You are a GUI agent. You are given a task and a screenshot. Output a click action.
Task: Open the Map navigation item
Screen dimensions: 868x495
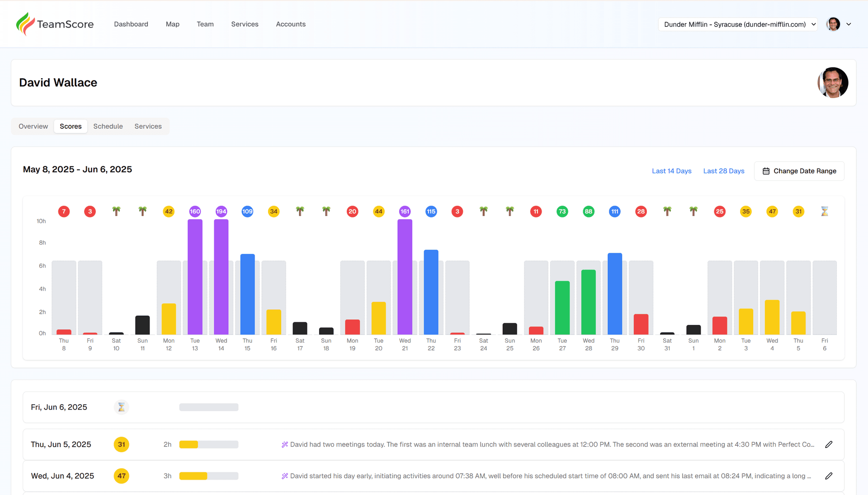[172, 24]
